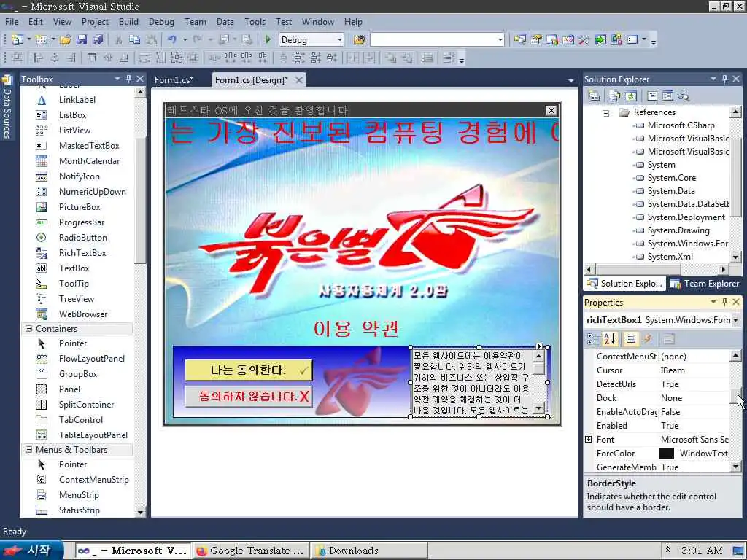
Task: Collapse the References node in Solution Explorer
Action: 605,113
